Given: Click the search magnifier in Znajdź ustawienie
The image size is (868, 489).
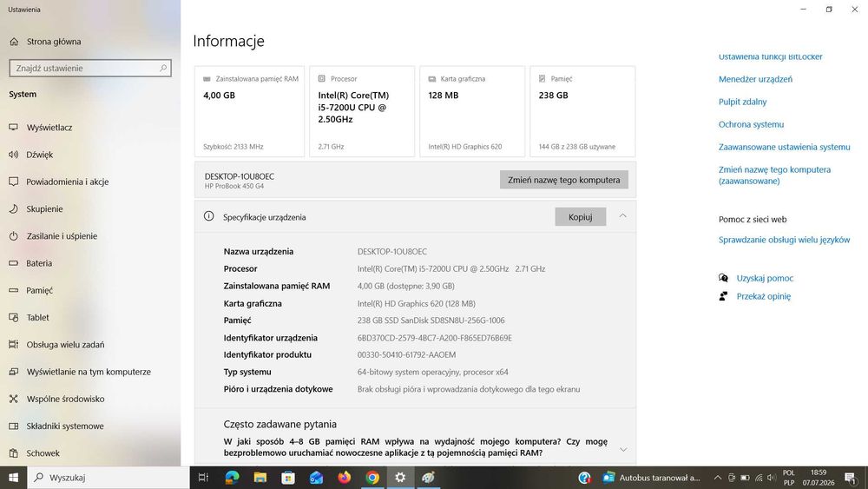Looking at the screenshot, I should click(163, 68).
